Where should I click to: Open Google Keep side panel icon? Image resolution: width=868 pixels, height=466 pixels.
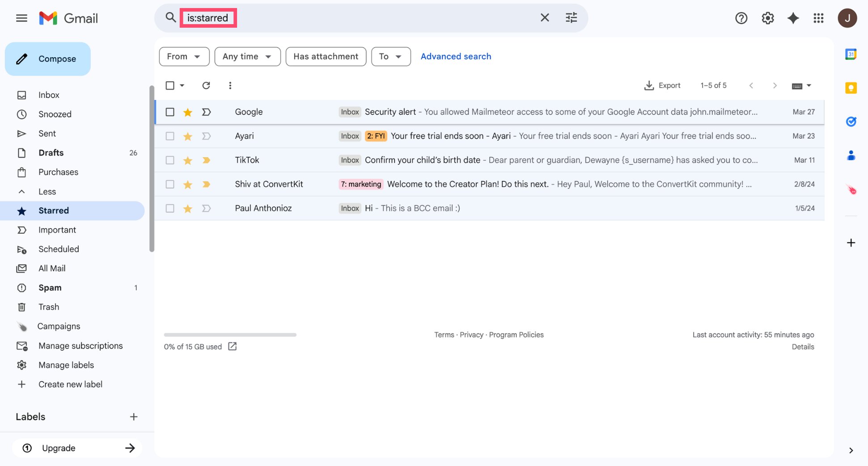click(851, 88)
